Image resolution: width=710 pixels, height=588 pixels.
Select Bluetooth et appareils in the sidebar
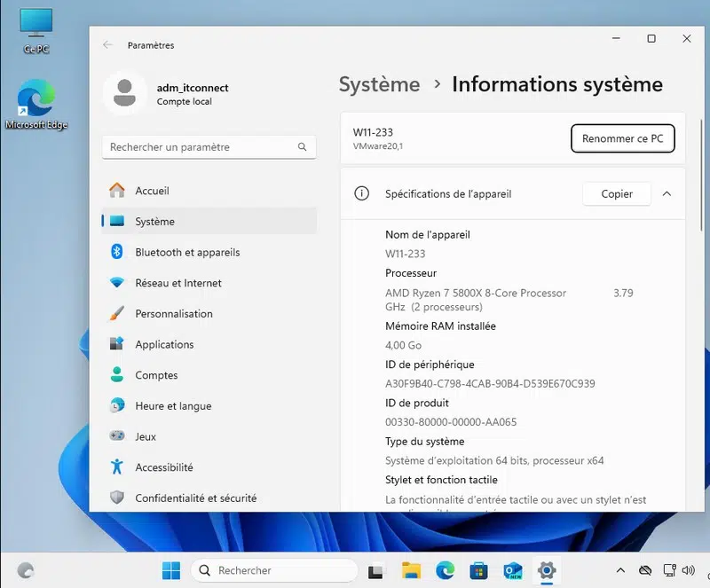(x=186, y=252)
